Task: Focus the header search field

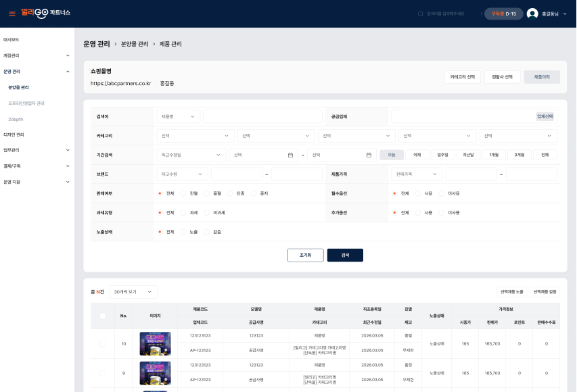Action: (446, 14)
